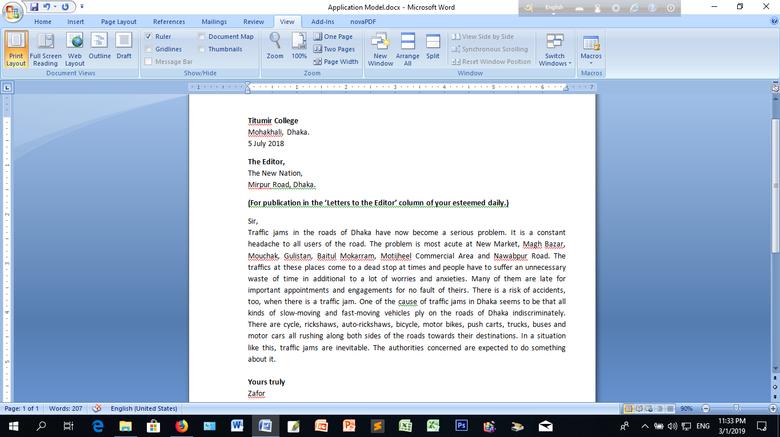Open the Review tab
Screen dimensions: 780x437
[254, 22]
